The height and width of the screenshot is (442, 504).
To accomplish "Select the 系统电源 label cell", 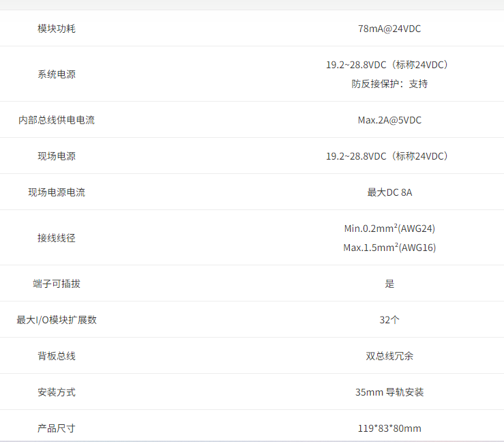I will (x=57, y=74).
